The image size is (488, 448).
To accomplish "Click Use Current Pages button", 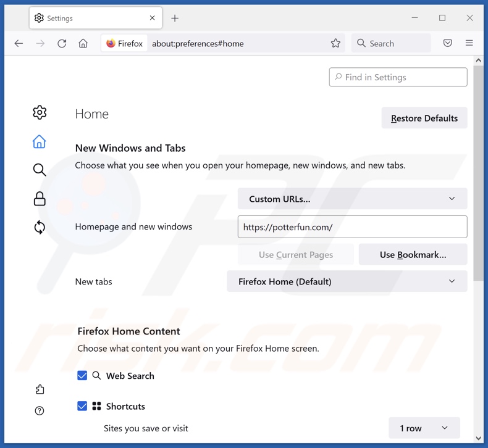I will [x=296, y=255].
